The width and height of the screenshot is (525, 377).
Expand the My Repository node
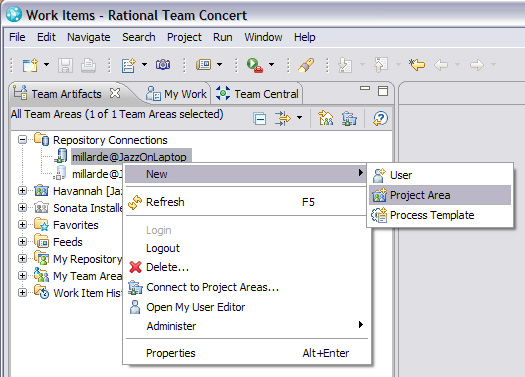tap(22, 258)
